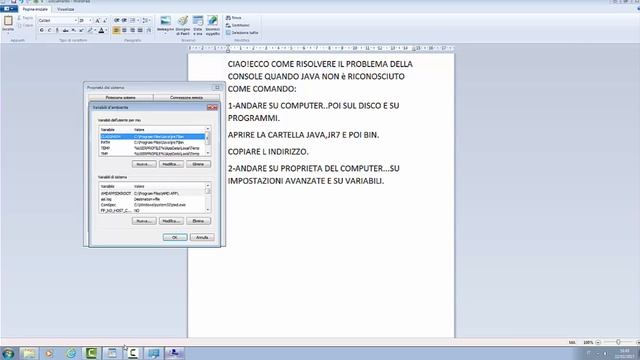Click the font color A icon
This screenshot has height=360, width=640.
[101, 30]
